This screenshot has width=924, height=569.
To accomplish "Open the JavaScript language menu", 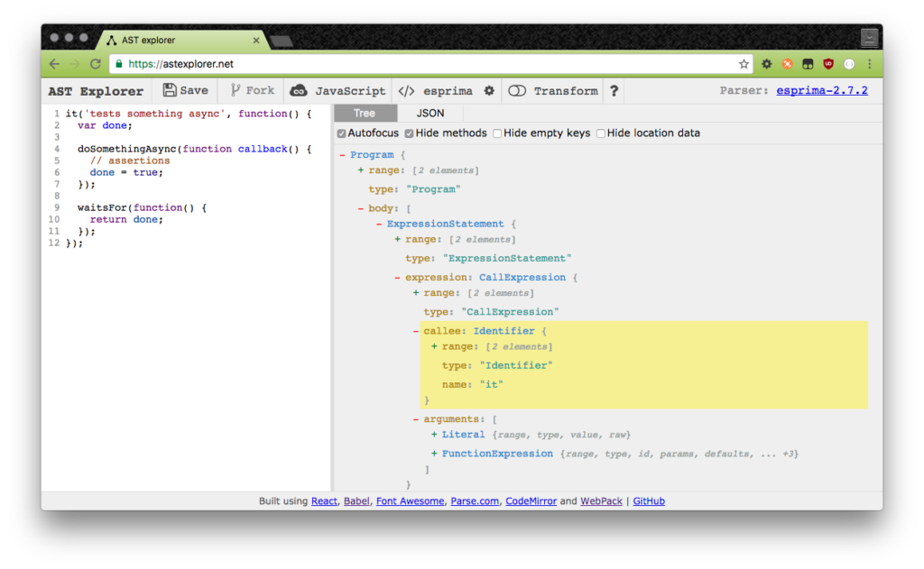I will tap(337, 91).
